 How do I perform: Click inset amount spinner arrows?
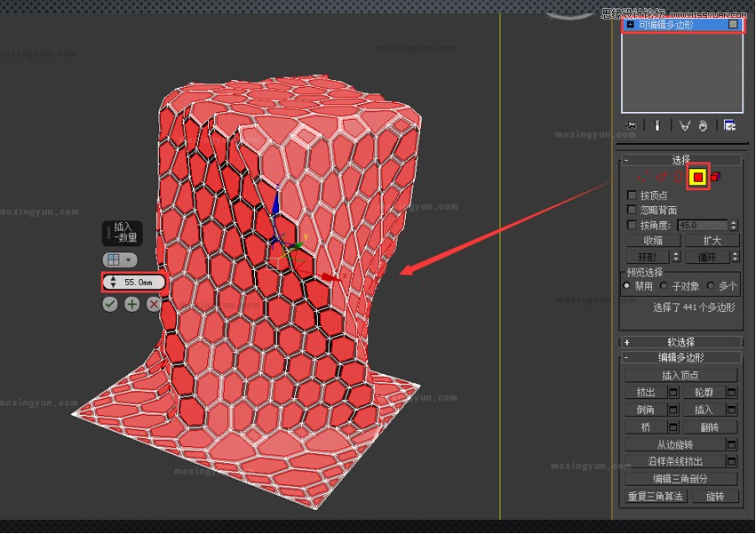(x=113, y=283)
